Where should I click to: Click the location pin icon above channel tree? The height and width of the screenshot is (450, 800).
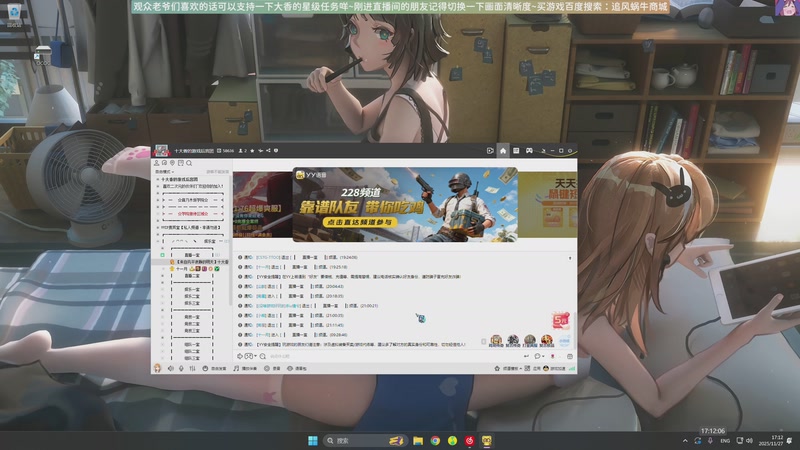[172, 163]
